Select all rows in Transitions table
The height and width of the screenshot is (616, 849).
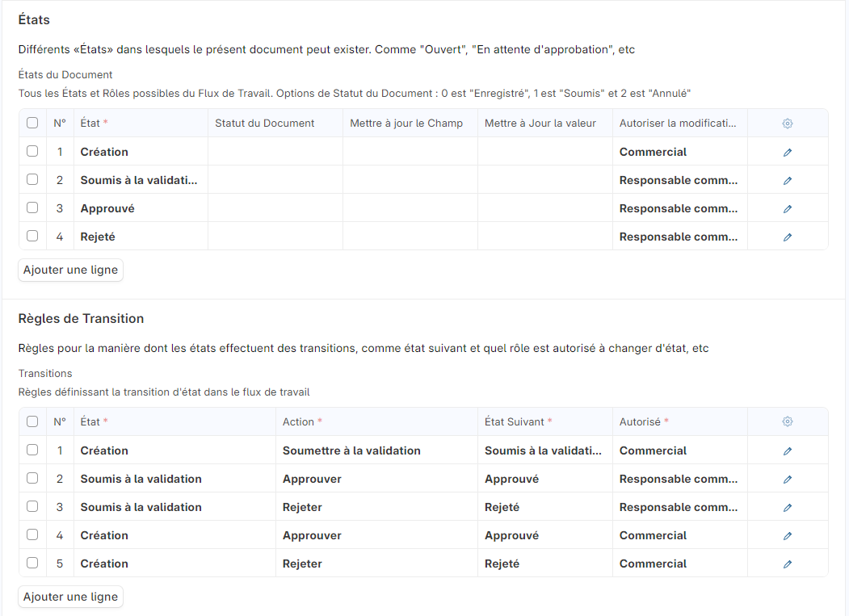(32, 421)
